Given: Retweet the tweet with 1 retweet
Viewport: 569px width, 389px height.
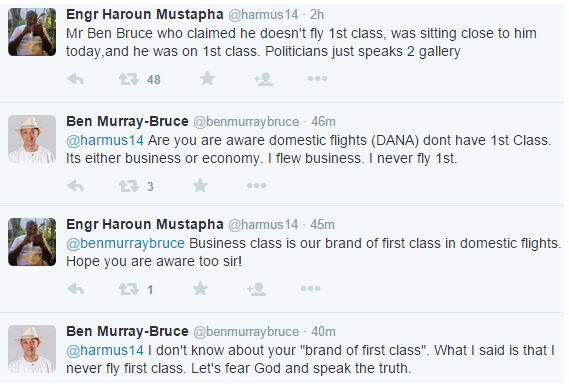Looking at the screenshot, I should click(128, 289).
